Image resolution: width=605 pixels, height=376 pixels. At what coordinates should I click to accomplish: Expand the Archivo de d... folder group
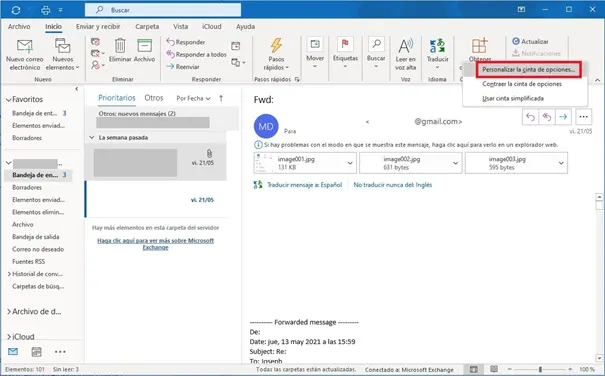(8, 312)
